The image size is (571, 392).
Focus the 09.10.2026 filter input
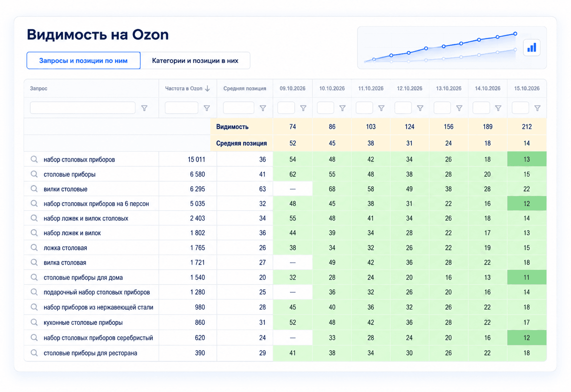(x=286, y=108)
